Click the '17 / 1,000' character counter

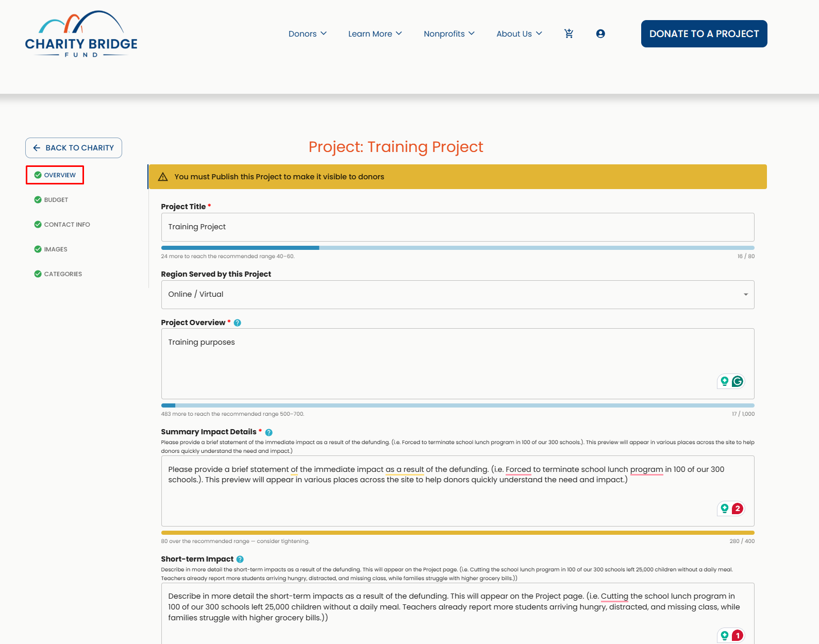pyautogui.click(x=743, y=414)
